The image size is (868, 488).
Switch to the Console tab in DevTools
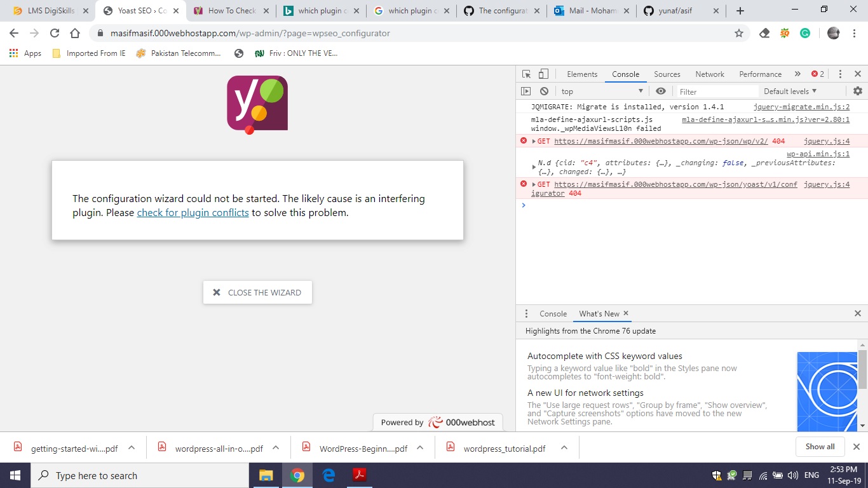pyautogui.click(x=625, y=74)
